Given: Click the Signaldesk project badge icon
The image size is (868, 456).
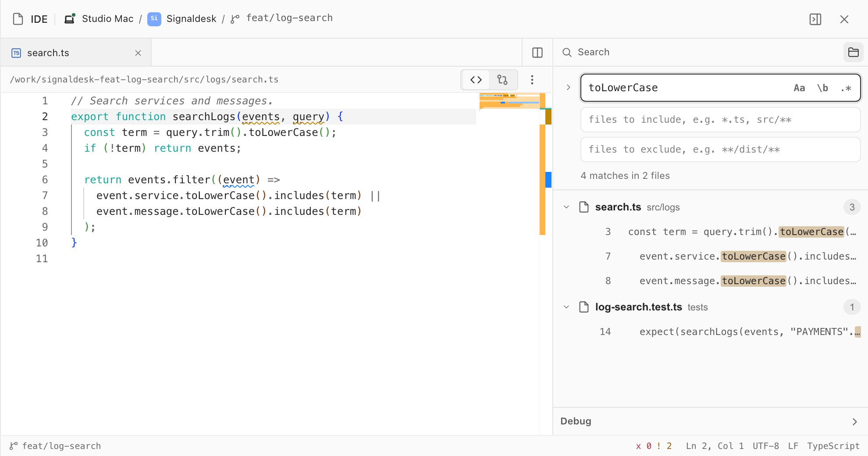Looking at the screenshot, I should point(154,19).
